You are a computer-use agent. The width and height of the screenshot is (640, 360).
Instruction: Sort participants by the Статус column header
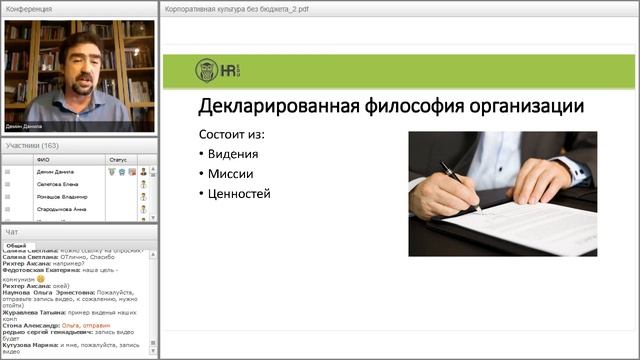(x=121, y=160)
